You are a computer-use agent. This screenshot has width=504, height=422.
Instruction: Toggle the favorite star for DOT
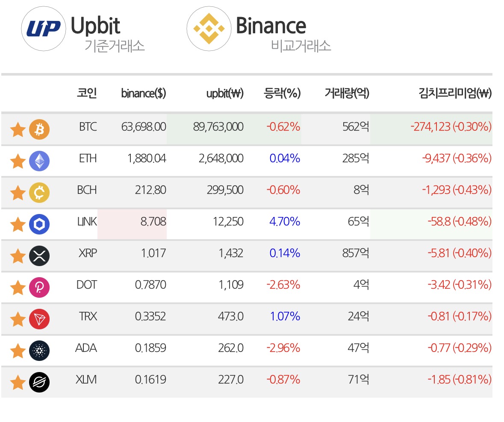[18, 288]
